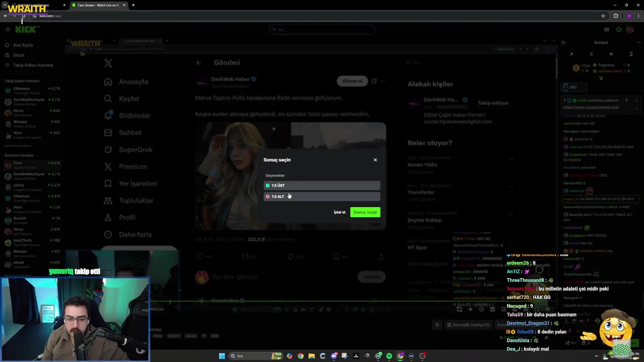Open the HolyThoth recommended channel
This screenshot has width=644, height=362.
pos(32,242)
